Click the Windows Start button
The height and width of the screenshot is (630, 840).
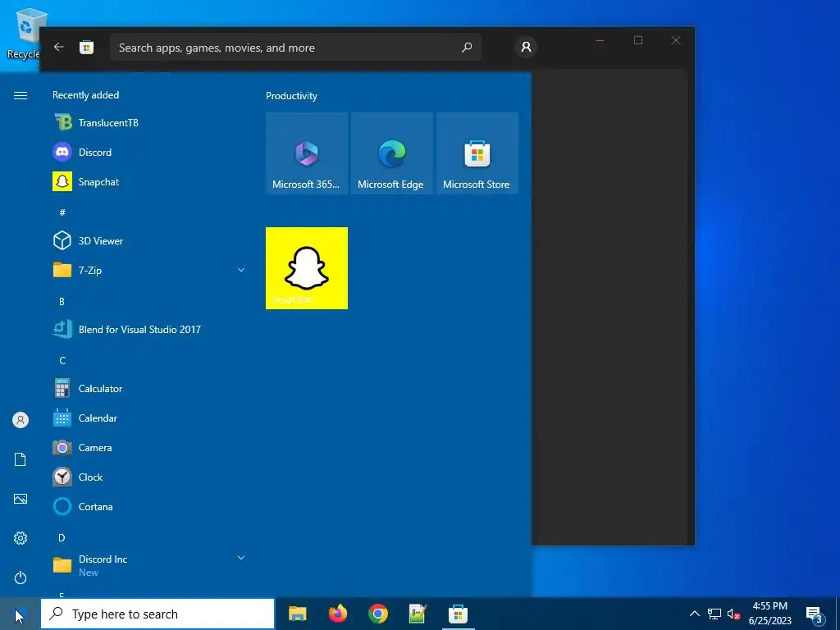coord(20,614)
